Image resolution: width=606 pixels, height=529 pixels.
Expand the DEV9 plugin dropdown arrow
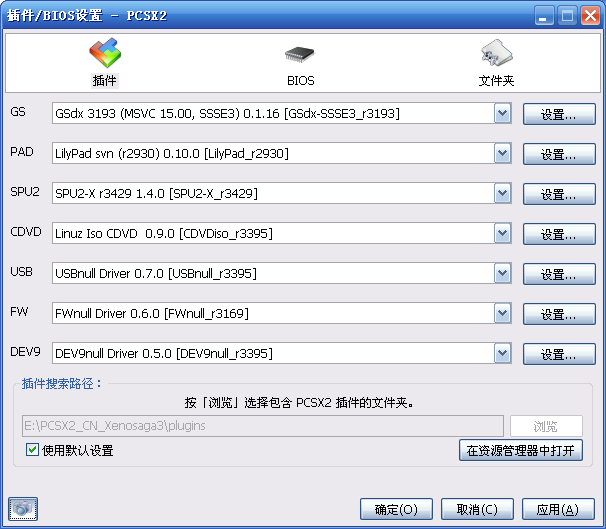coord(502,353)
